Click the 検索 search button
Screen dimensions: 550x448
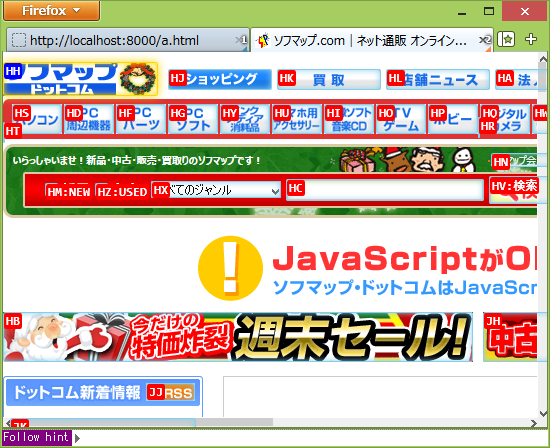tap(514, 190)
